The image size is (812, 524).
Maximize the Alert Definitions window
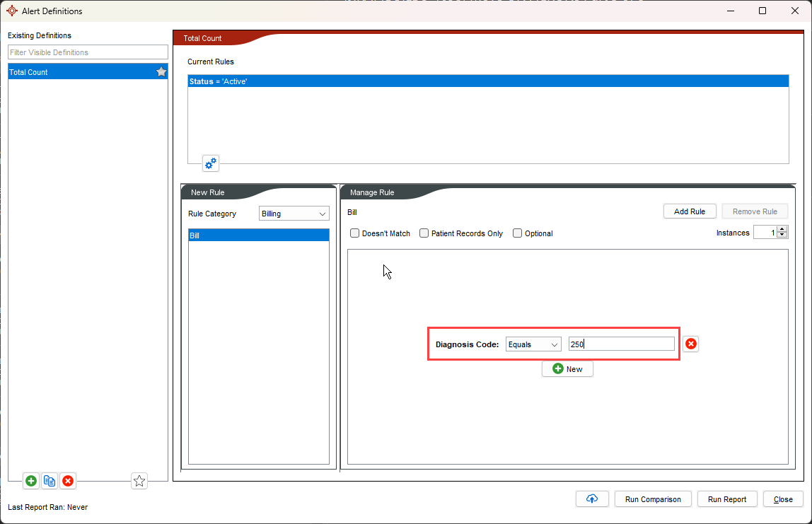pos(762,11)
